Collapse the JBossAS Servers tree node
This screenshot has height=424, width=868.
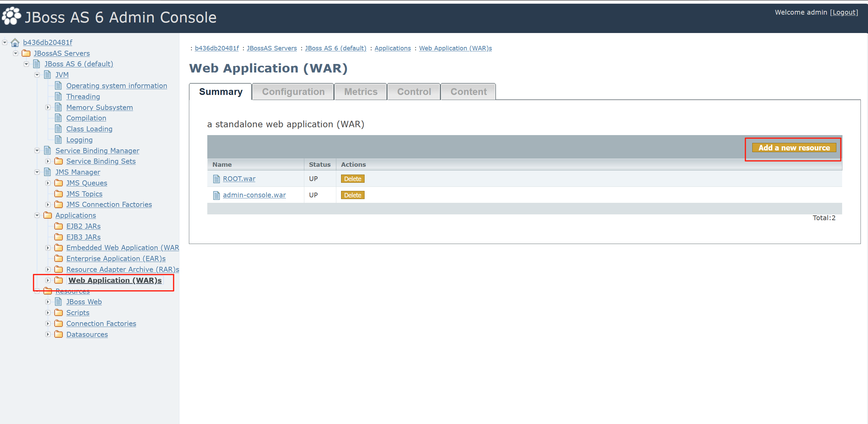click(16, 53)
